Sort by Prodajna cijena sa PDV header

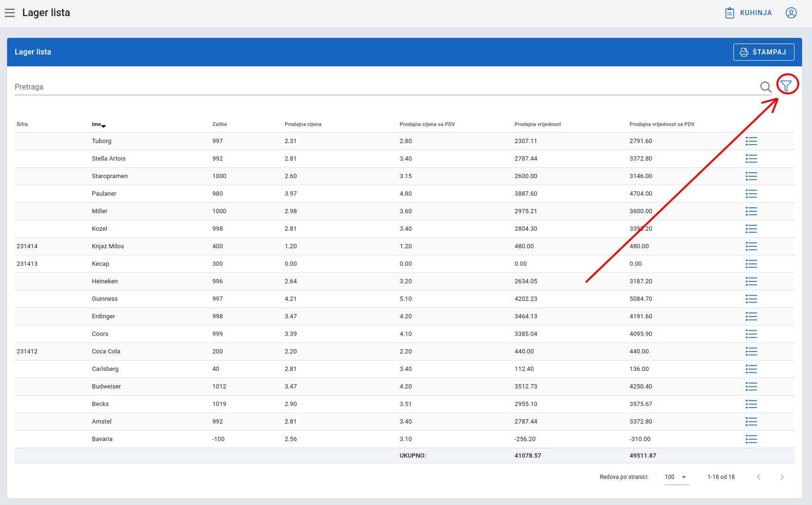point(427,124)
